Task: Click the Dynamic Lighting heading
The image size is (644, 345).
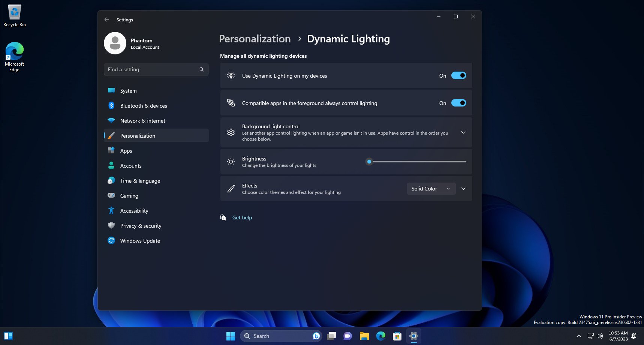Action: coord(349,39)
